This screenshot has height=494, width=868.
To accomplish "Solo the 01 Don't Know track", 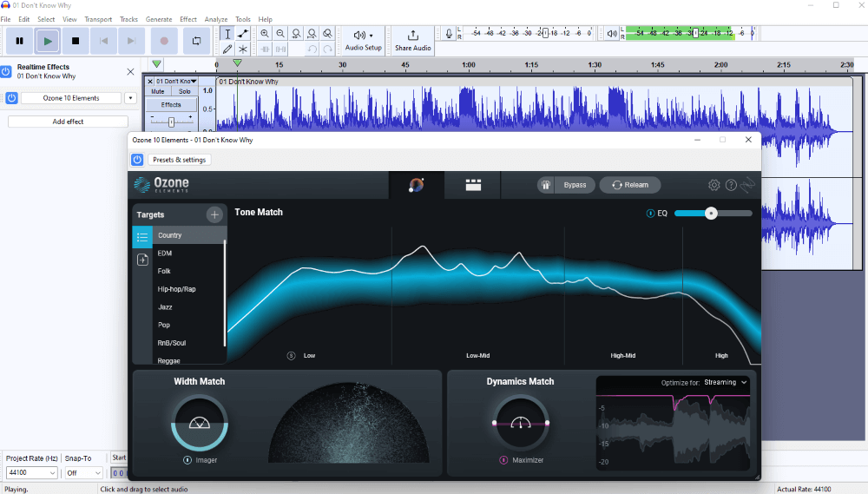I will pos(184,91).
